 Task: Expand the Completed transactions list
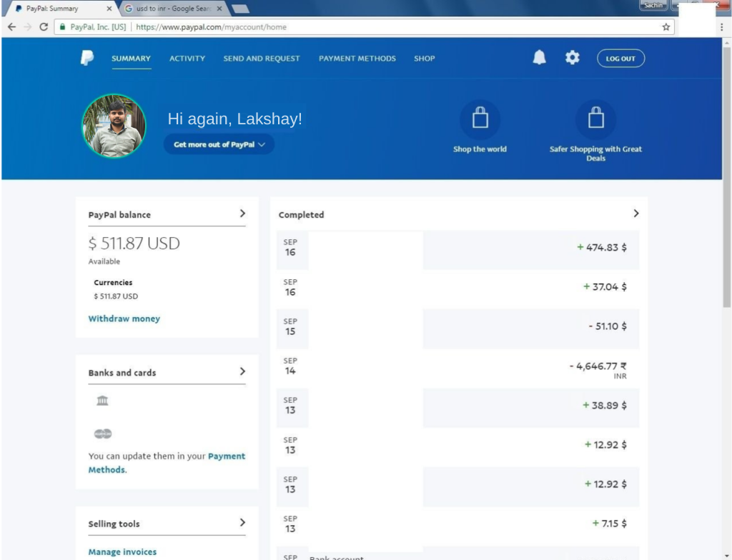635,213
